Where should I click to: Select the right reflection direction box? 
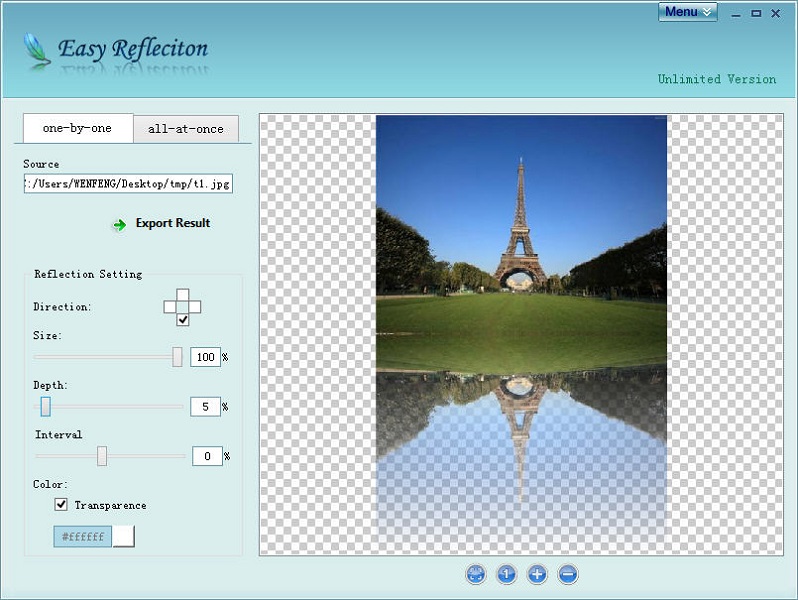[195, 307]
